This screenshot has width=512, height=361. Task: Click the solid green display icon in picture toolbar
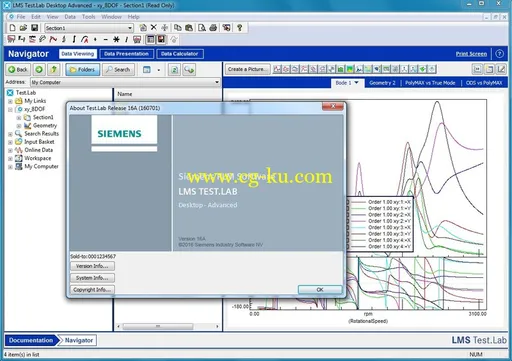tap(340, 69)
